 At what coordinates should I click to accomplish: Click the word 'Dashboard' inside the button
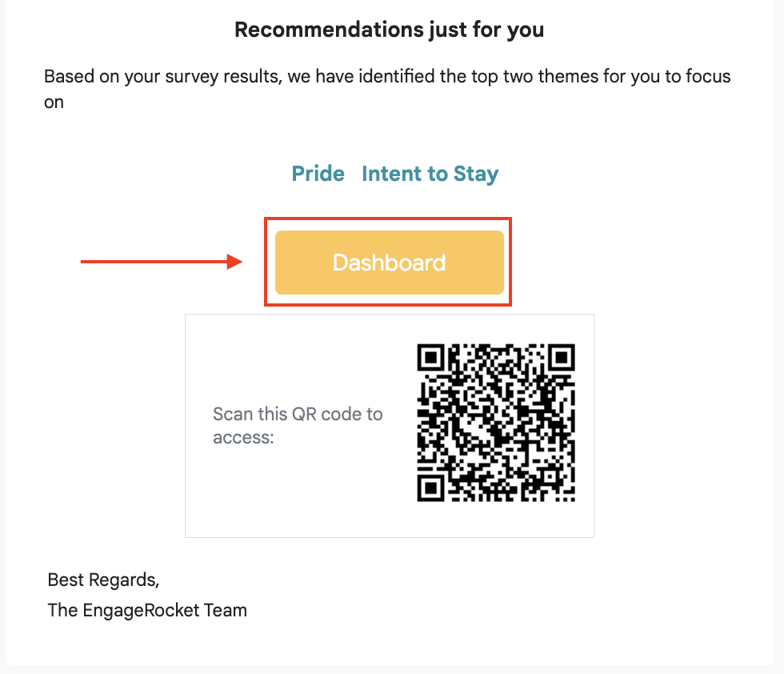(x=389, y=263)
